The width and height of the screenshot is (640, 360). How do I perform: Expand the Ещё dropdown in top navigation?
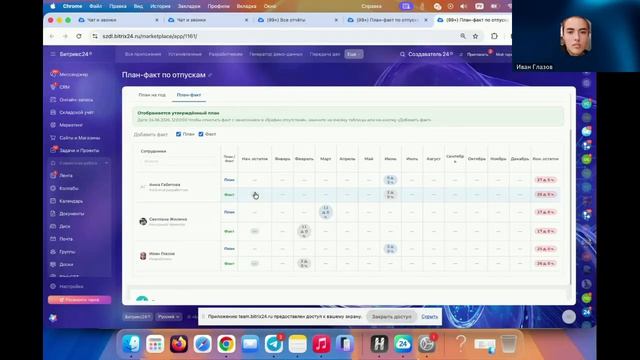353,54
